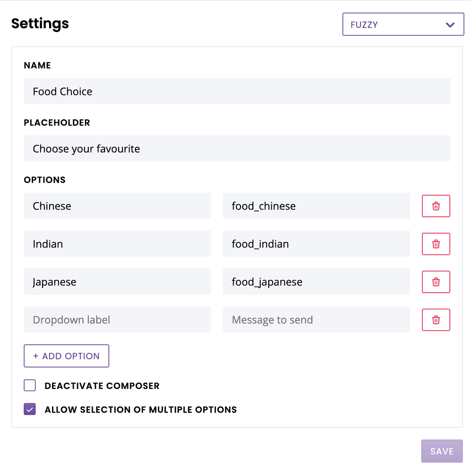Click the Add Option button
Image resolution: width=471 pixels, height=476 pixels.
(66, 356)
